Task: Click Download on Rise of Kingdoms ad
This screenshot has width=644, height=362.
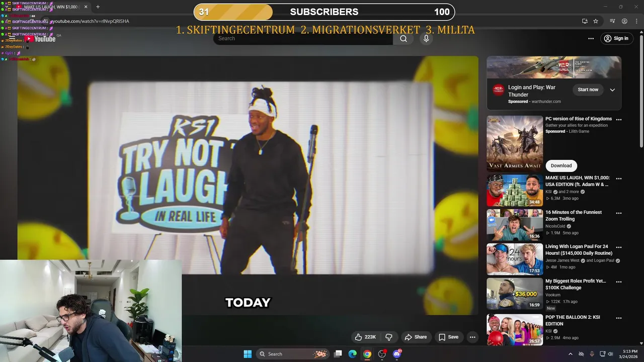Action: pyautogui.click(x=561, y=165)
